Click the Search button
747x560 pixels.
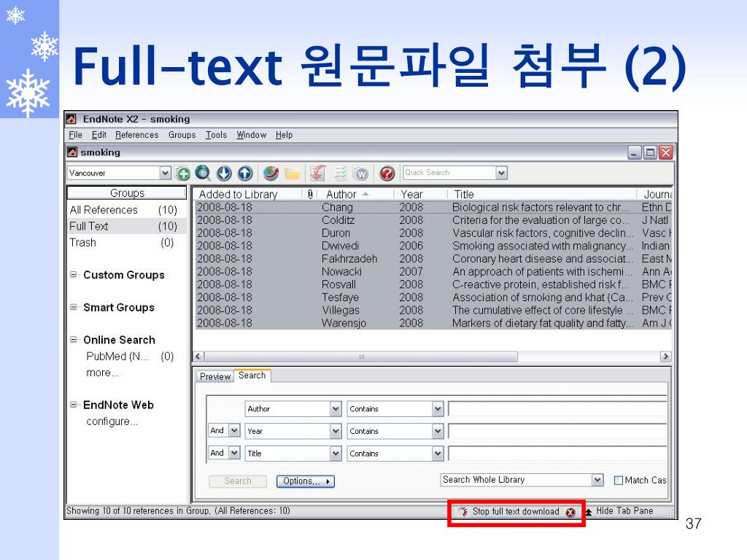238,481
